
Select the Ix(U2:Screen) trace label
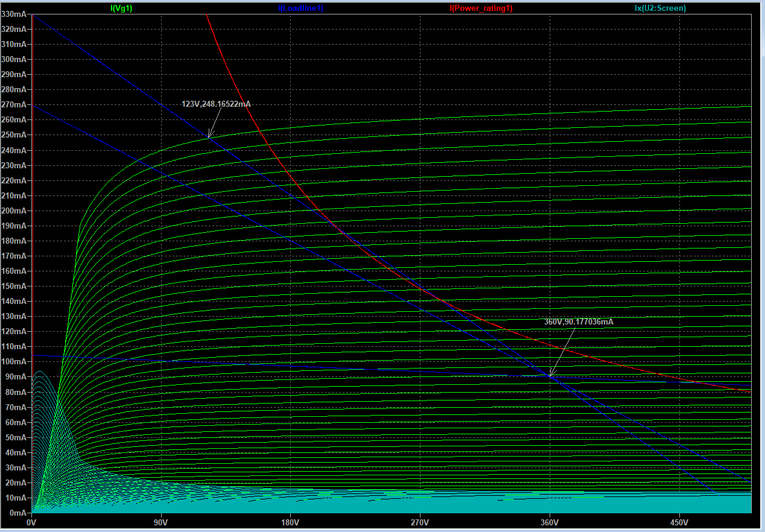(x=660, y=8)
